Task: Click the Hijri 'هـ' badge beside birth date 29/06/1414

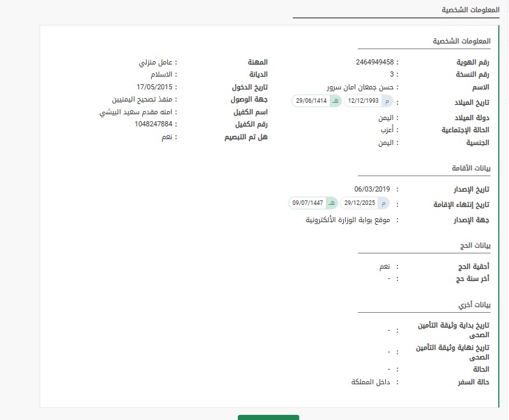Action: [334, 101]
